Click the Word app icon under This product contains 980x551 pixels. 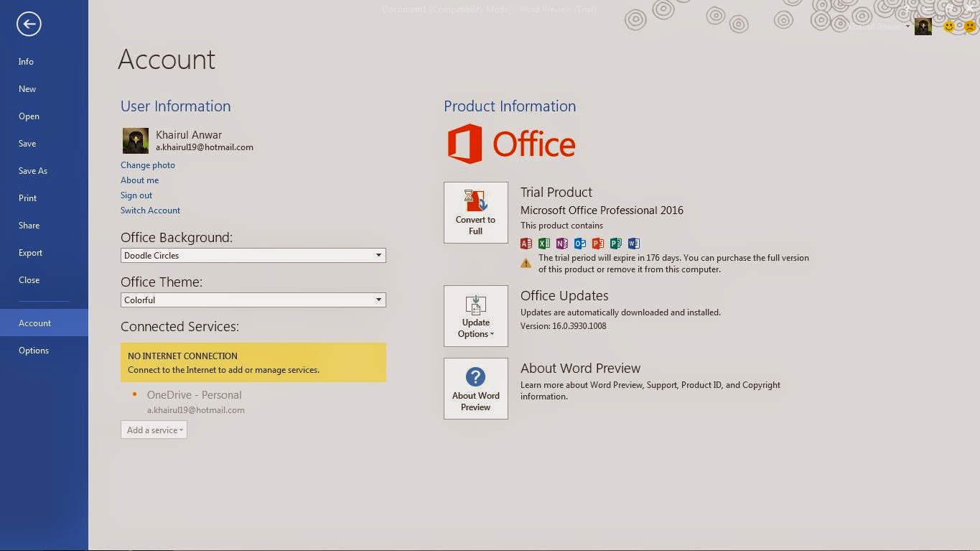634,244
